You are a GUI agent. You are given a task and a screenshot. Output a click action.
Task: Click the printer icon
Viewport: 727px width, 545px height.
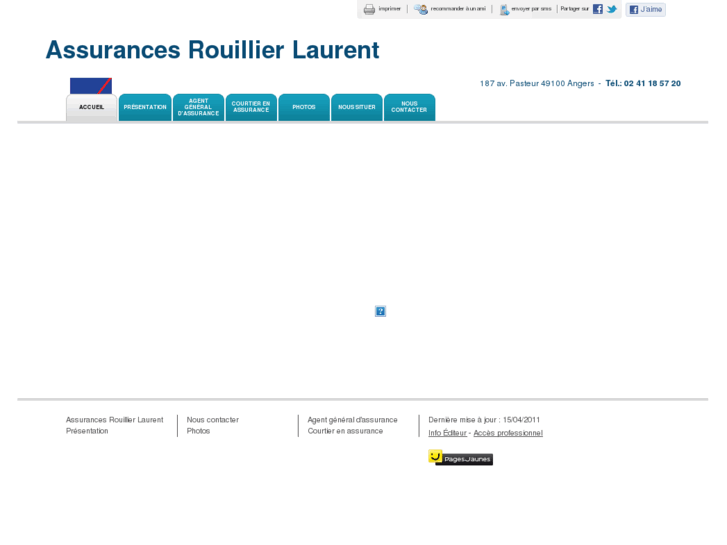(x=369, y=9)
